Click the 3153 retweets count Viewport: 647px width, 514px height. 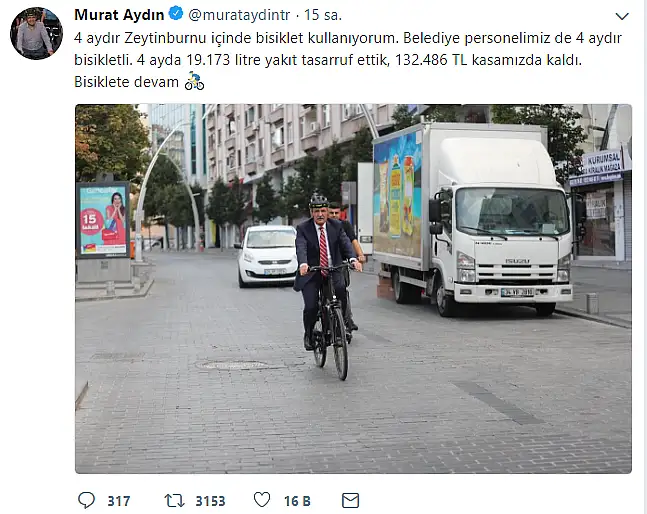pos(210,501)
